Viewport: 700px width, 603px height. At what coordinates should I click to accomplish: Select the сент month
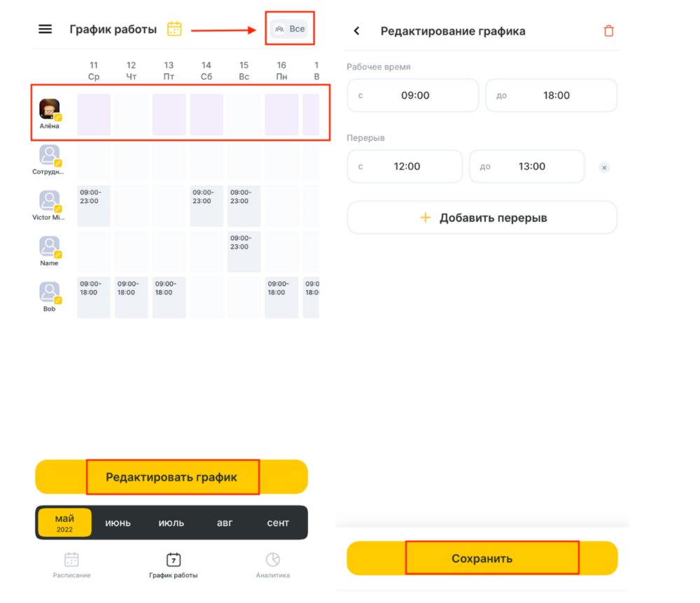coord(278,522)
